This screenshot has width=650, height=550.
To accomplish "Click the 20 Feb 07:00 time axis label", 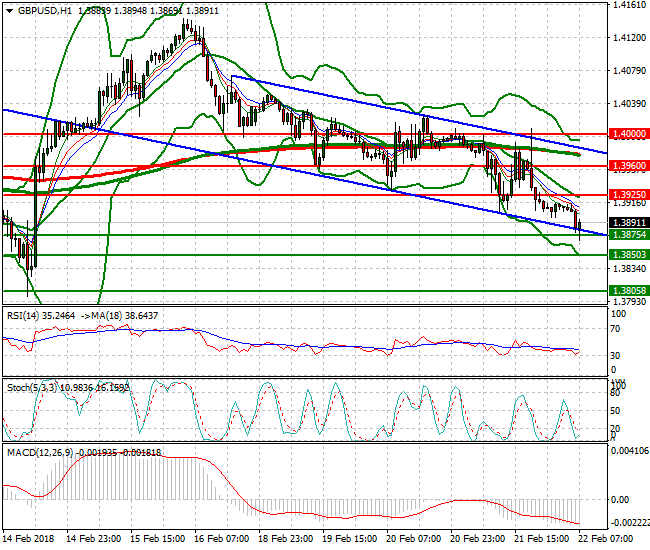I will [413, 539].
